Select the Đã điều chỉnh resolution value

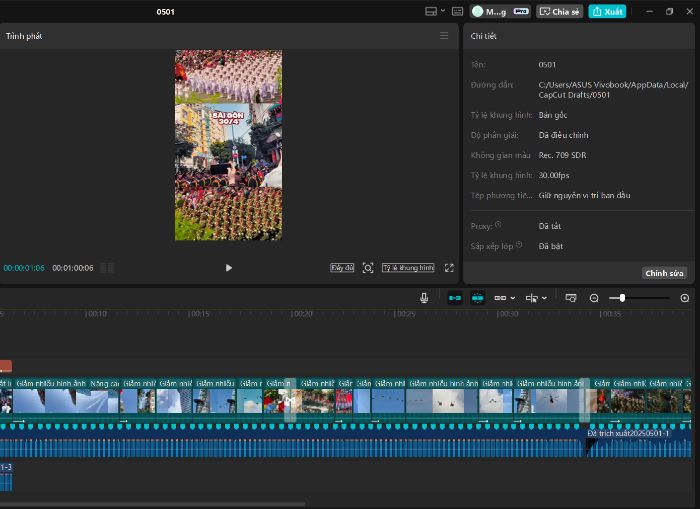[563, 135]
